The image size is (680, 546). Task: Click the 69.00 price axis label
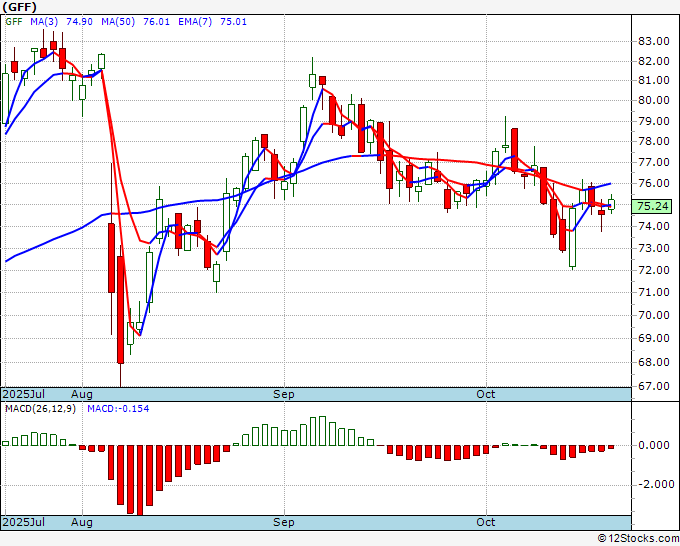coord(654,338)
